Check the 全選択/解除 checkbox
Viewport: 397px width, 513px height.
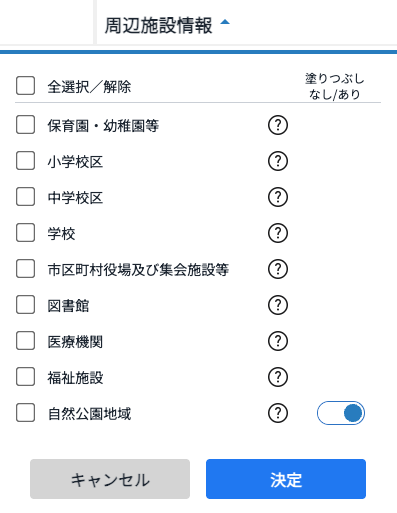click(25, 86)
